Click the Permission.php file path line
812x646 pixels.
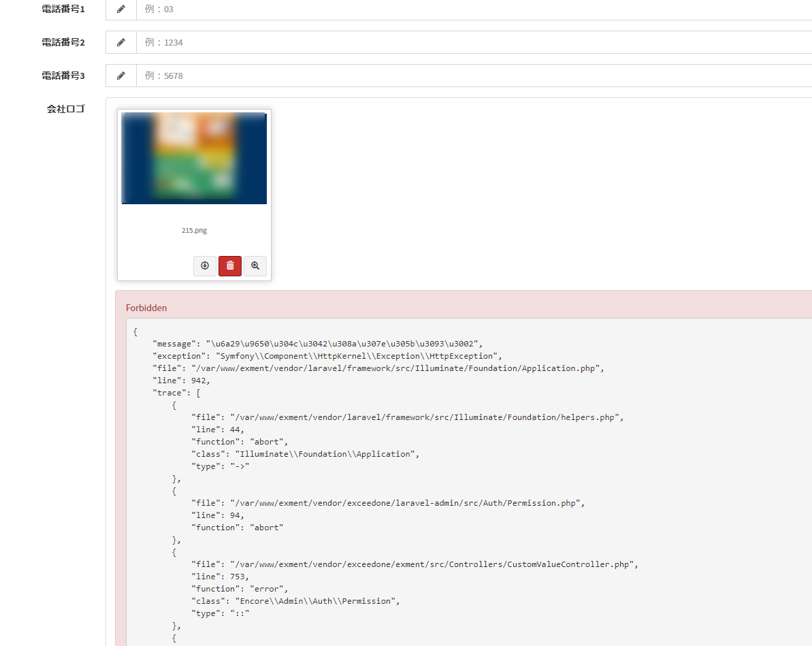tap(388, 503)
